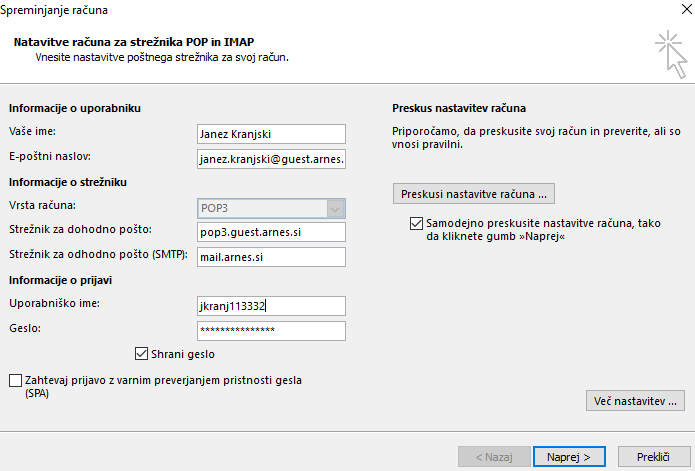Image resolution: width=695 pixels, height=471 pixels.
Task: Focus the Vaše ime text field
Action: tap(271, 134)
